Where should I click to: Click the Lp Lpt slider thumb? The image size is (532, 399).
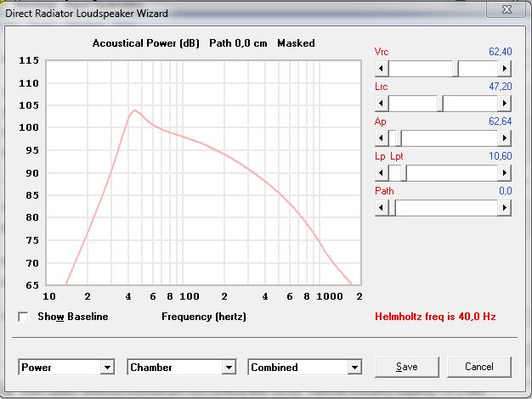point(404,173)
